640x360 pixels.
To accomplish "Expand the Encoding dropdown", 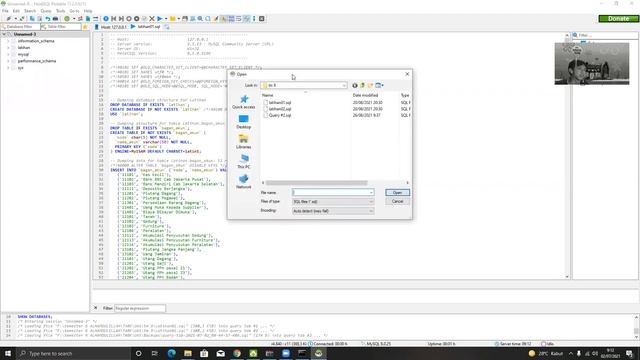I will pyautogui.click(x=371, y=211).
